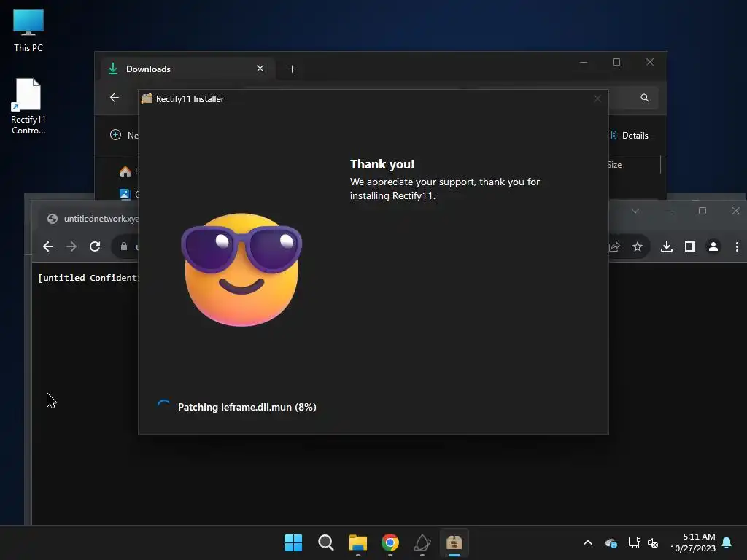The image size is (747, 560).
Task: Close the Rectify11 Installer dialog
Action: pyautogui.click(x=597, y=99)
